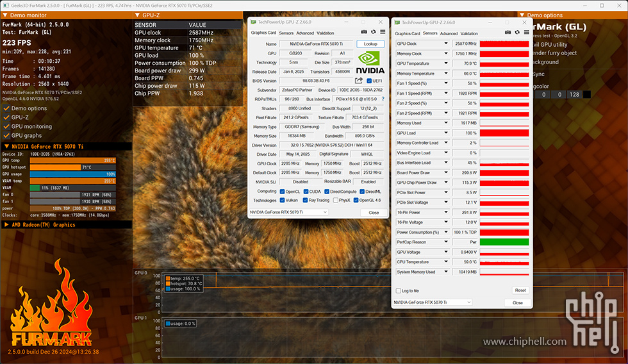
Task: Open the Memory Clock sensor dropdown
Action: [x=446, y=53]
